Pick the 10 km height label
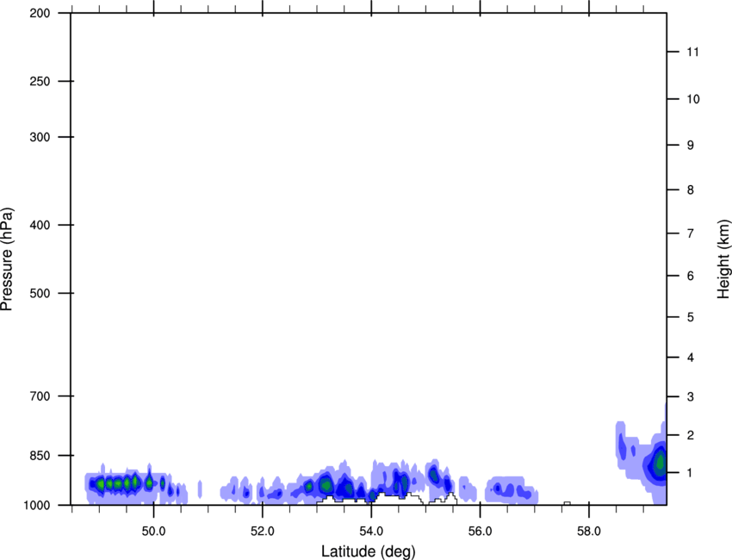Viewport: 732px width, 560px height. 693,99
